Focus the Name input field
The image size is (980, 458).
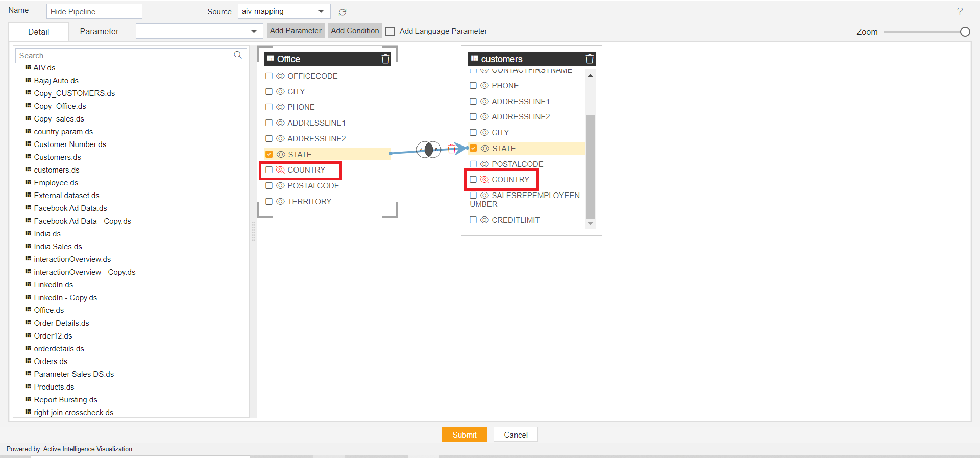(x=94, y=11)
